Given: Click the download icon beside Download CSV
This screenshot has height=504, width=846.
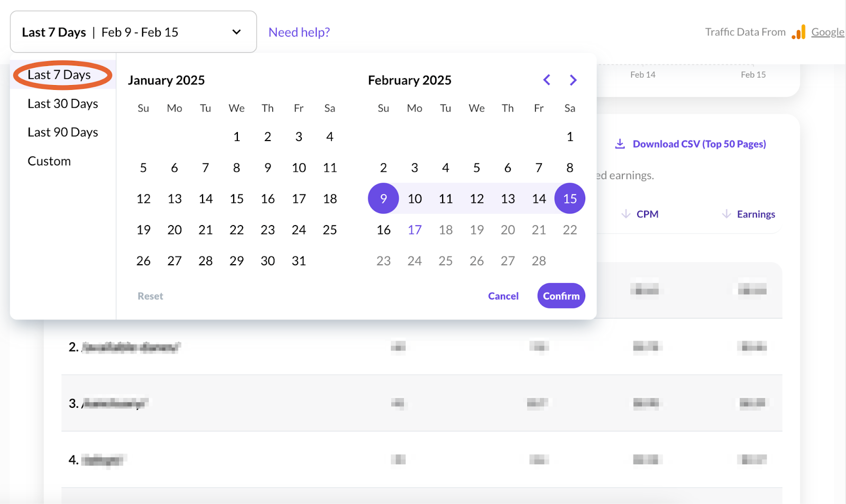Looking at the screenshot, I should pos(620,144).
